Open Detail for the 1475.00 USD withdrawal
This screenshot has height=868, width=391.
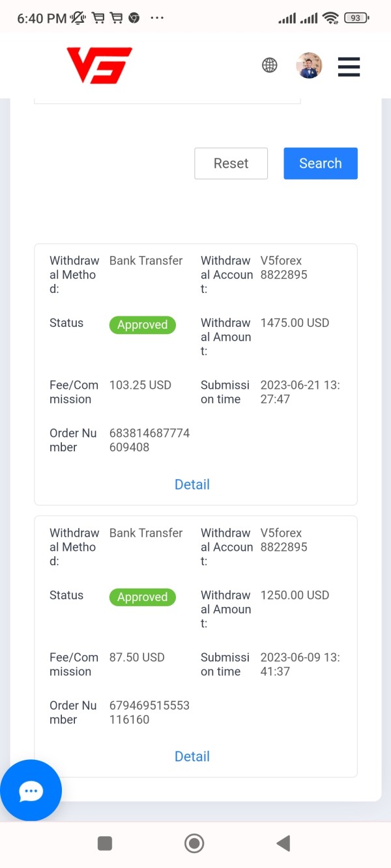192,484
